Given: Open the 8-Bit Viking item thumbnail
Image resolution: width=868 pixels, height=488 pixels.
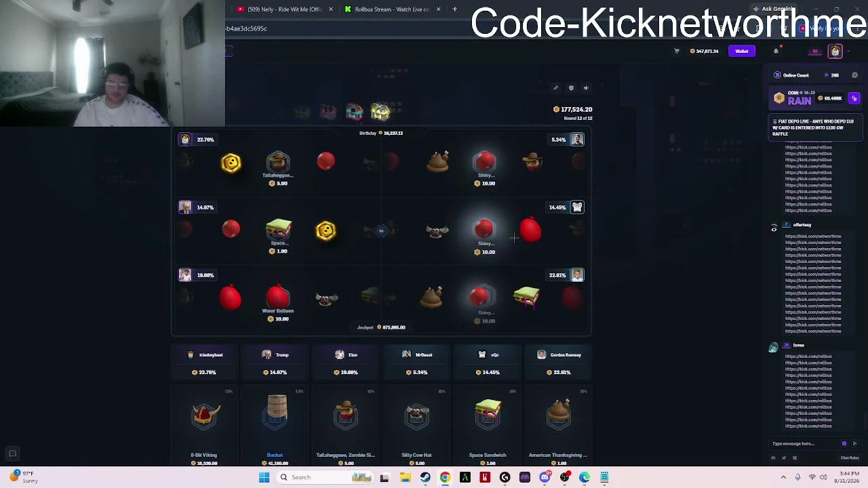Looking at the screenshot, I should (204, 415).
